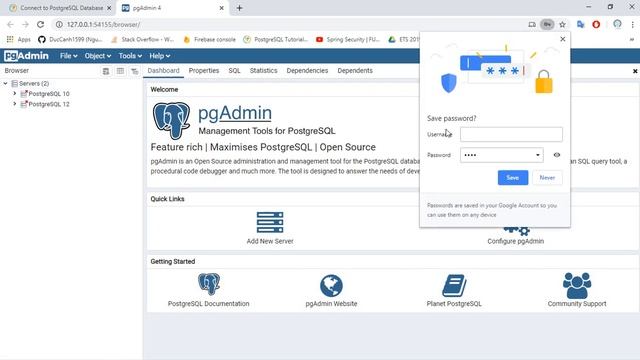Viewport: 640px width, 360px height.
Task: Click the Configure pgAdmin link
Action: coord(516,241)
